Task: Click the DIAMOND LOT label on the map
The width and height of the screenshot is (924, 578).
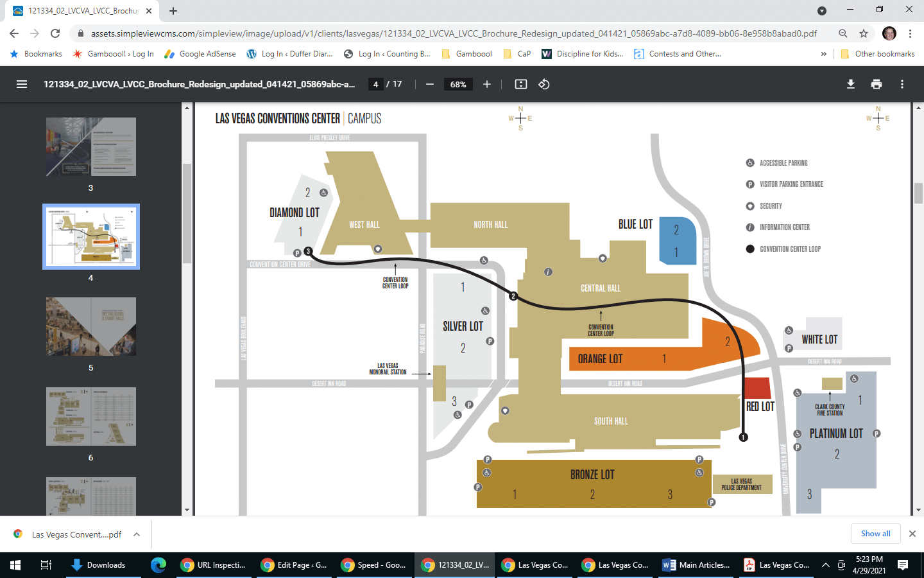Action: tap(295, 213)
